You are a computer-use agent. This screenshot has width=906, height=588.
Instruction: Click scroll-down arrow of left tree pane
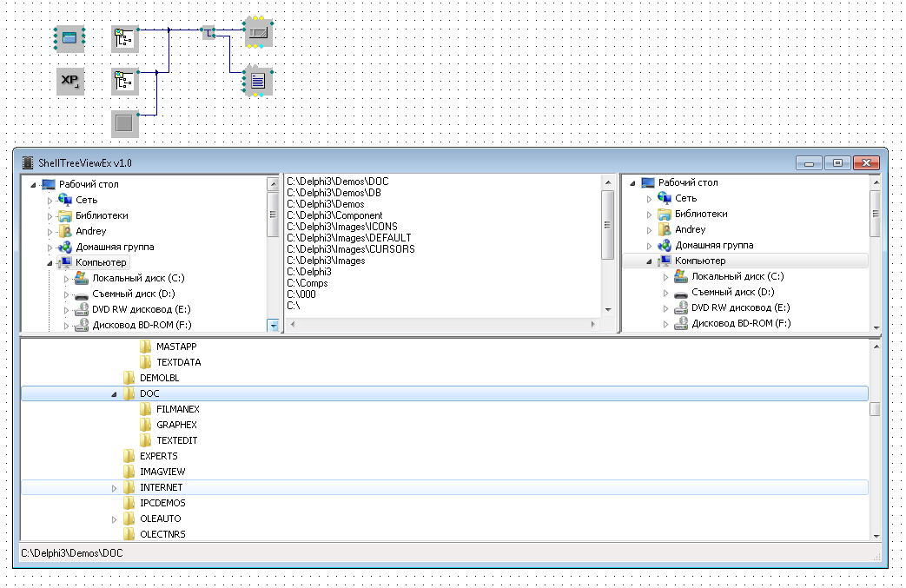[x=274, y=326]
